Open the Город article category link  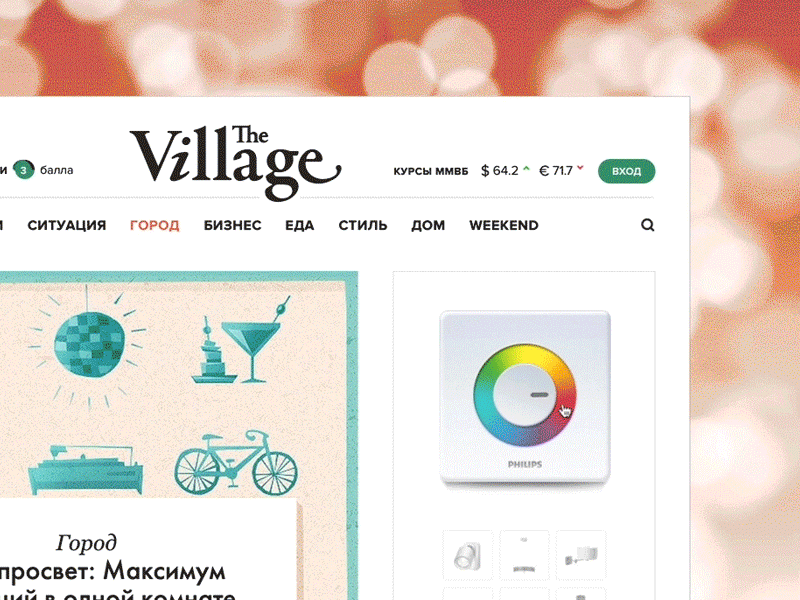pos(86,543)
